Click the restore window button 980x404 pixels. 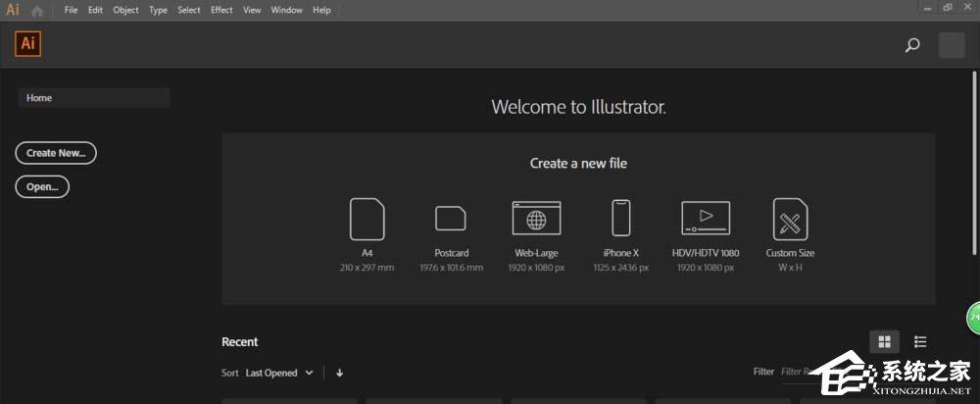point(948,7)
